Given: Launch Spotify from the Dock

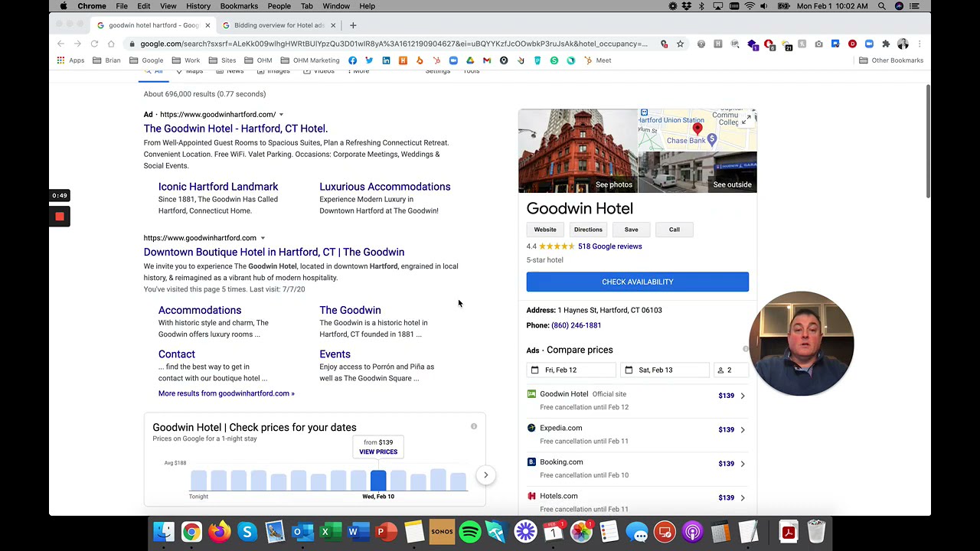Looking at the screenshot, I should pos(470,532).
